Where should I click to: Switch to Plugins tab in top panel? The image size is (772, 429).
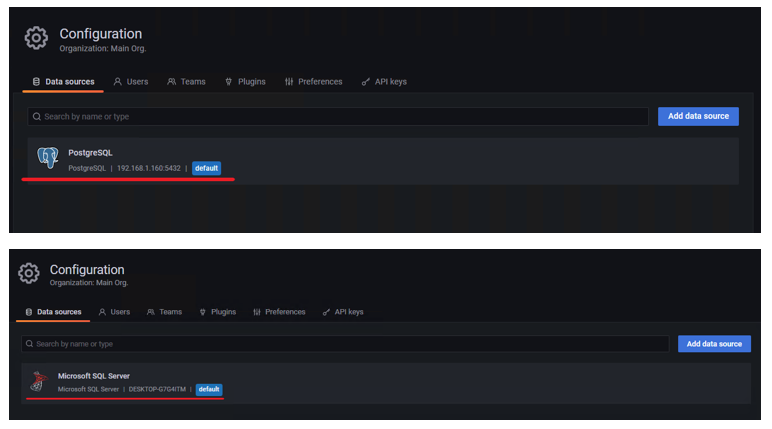245,82
